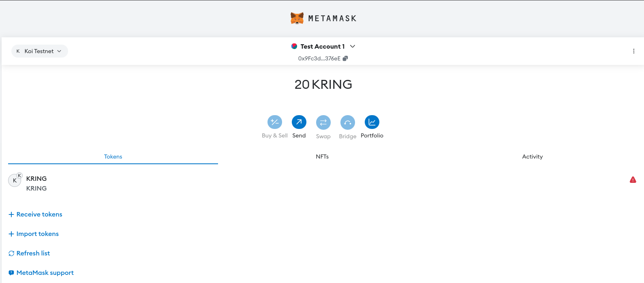Open the Activity tab
This screenshot has height=283, width=644.
(532, 157)
